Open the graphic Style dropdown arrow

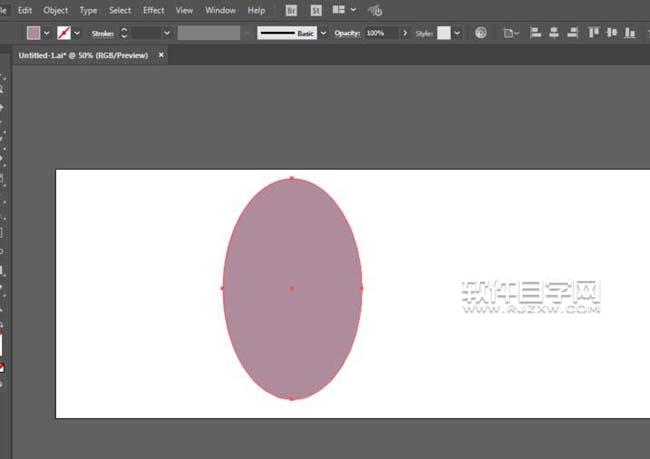coord(457,33)
